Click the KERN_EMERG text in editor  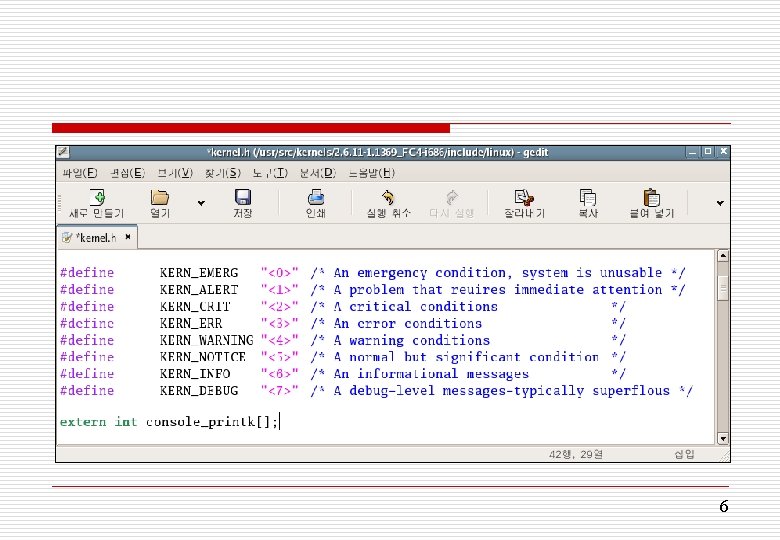199,273
